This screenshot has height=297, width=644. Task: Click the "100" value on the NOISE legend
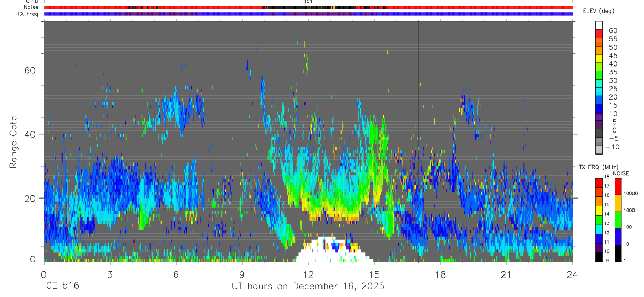pos(628,227)
